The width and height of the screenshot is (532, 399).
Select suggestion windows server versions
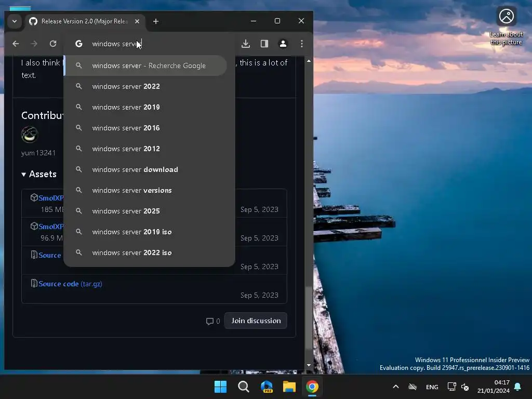click(146, 190)
